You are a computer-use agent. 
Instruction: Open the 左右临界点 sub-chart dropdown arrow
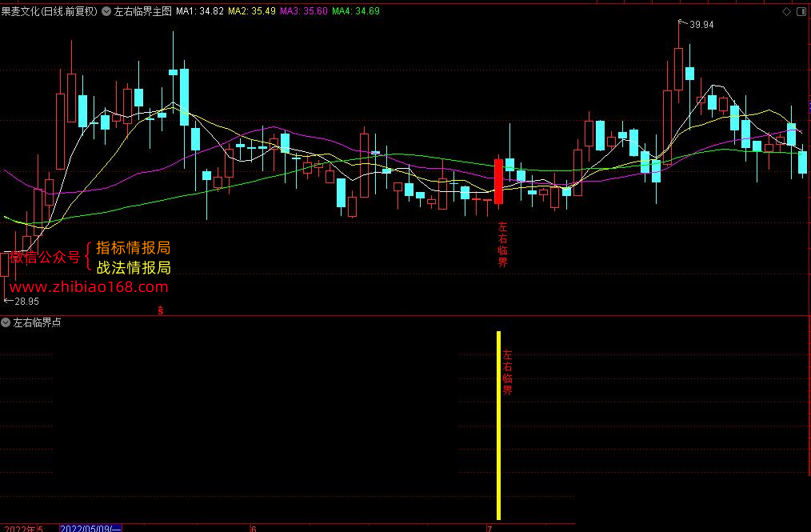pyautogui.click(x=6, y=322)
